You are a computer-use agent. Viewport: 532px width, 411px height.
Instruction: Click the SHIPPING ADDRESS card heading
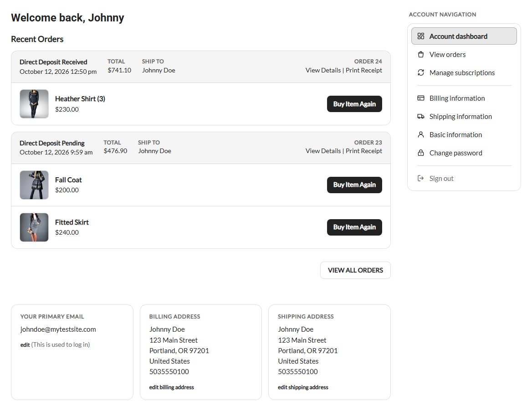pos(306,317)
